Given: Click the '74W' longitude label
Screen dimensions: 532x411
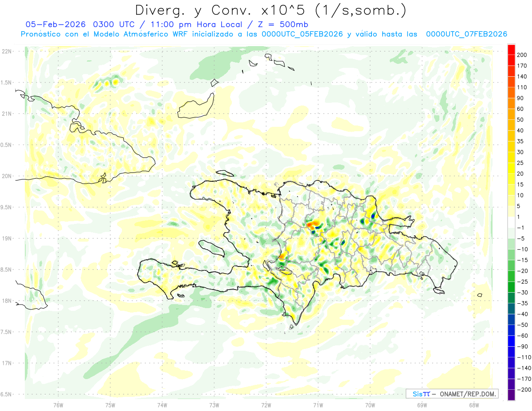Looking at the screenshot, I should tap(162, 405).
